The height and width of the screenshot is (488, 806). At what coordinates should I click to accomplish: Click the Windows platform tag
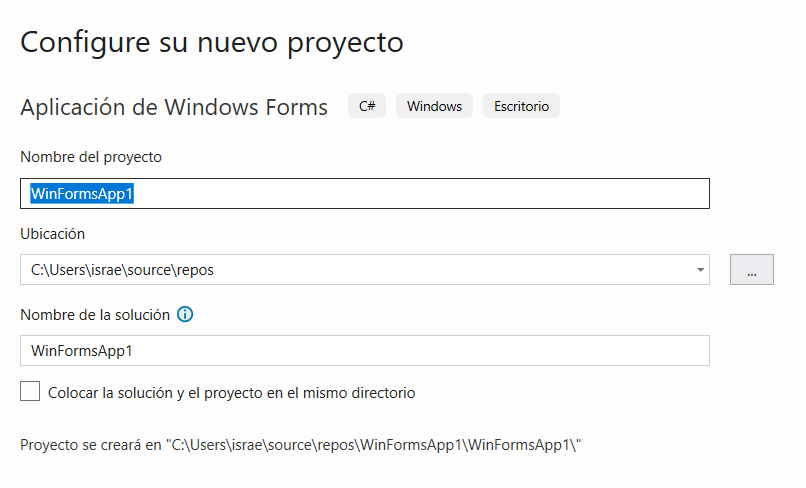point(434,106)
